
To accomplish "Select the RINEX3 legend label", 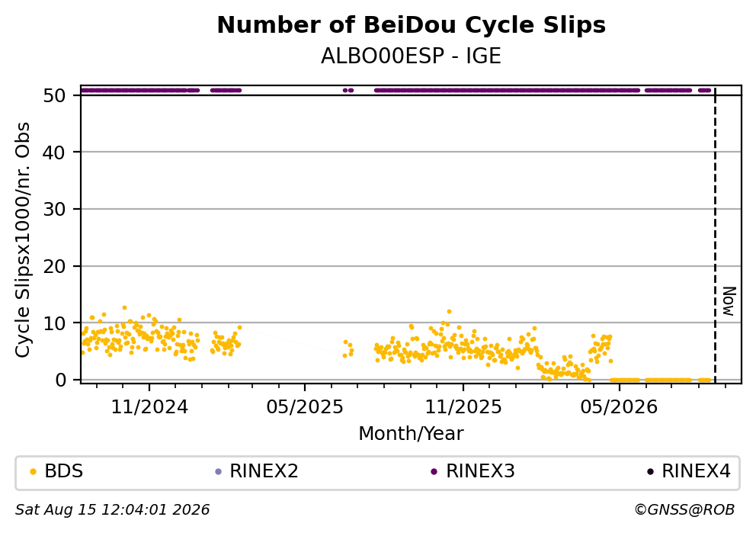I will pos(480,471).
